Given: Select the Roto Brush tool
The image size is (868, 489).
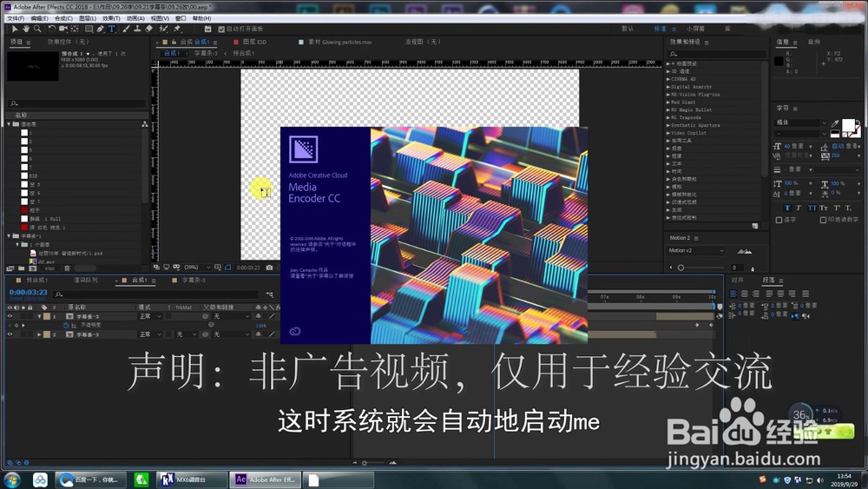Looking at the screenshot, I should tap(163, 29).
